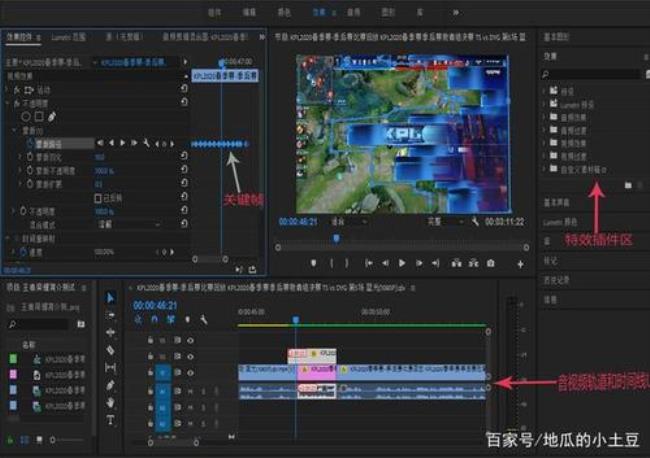The height and width of the screenshot is (458, 650).
Task: Step forward one frame in Program Monitor
Action: pos(419,263)
